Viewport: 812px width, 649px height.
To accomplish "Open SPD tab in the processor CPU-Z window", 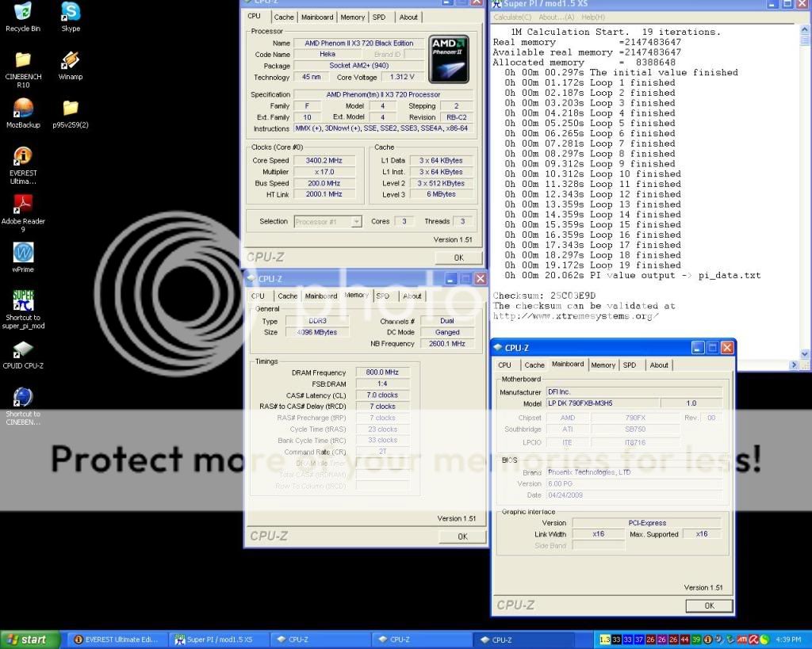I will click(379, 17).
